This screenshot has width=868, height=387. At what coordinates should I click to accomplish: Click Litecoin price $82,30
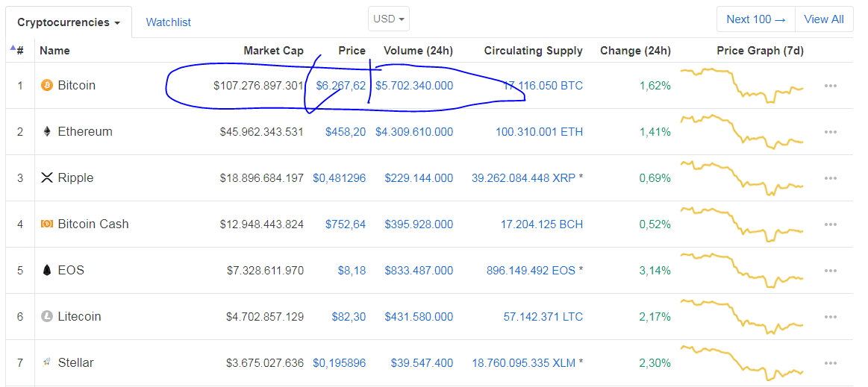coord(349,317)
